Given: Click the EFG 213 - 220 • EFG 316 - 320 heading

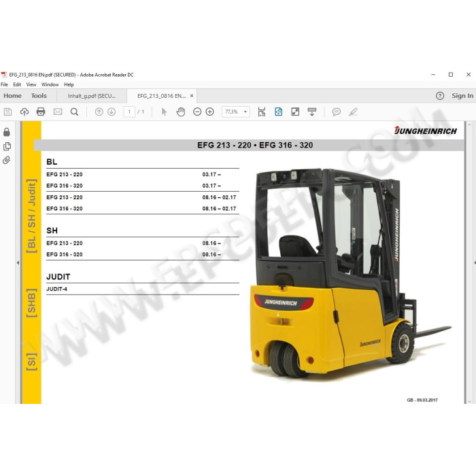Looking at the screenshot, I should click(x=255, y=146).
